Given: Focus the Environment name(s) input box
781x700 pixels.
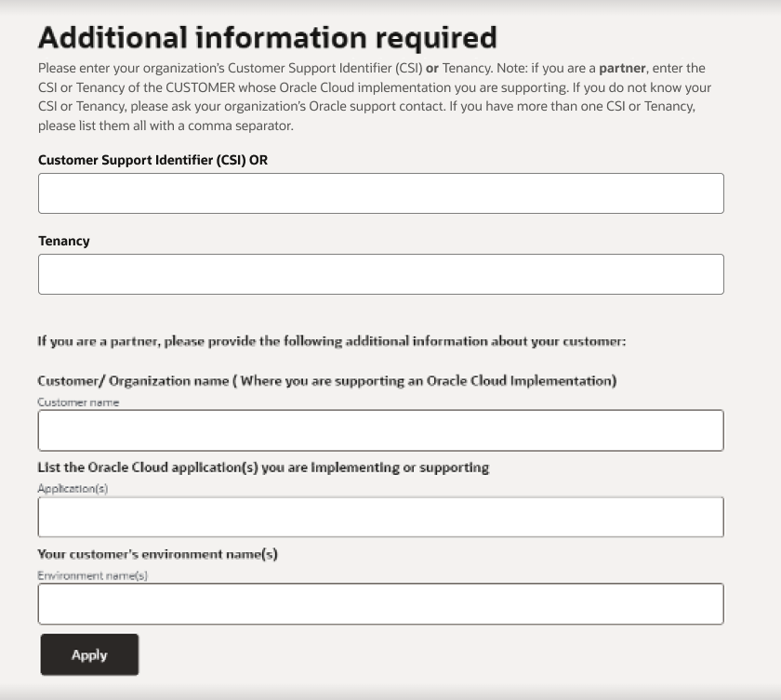Looking at the screenshot, I should pyautogui.click(x=380, y=603).
